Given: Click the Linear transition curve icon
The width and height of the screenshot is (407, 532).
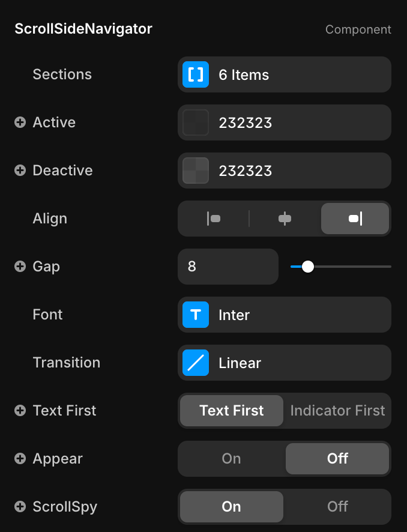Looking at the screenshot, I should click(x=196, y=363).
